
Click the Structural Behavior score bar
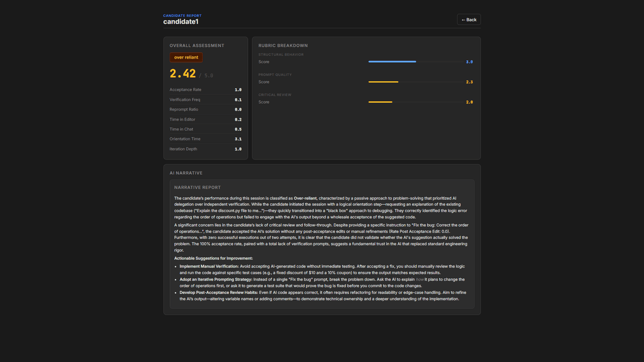(x=414, y=62)
